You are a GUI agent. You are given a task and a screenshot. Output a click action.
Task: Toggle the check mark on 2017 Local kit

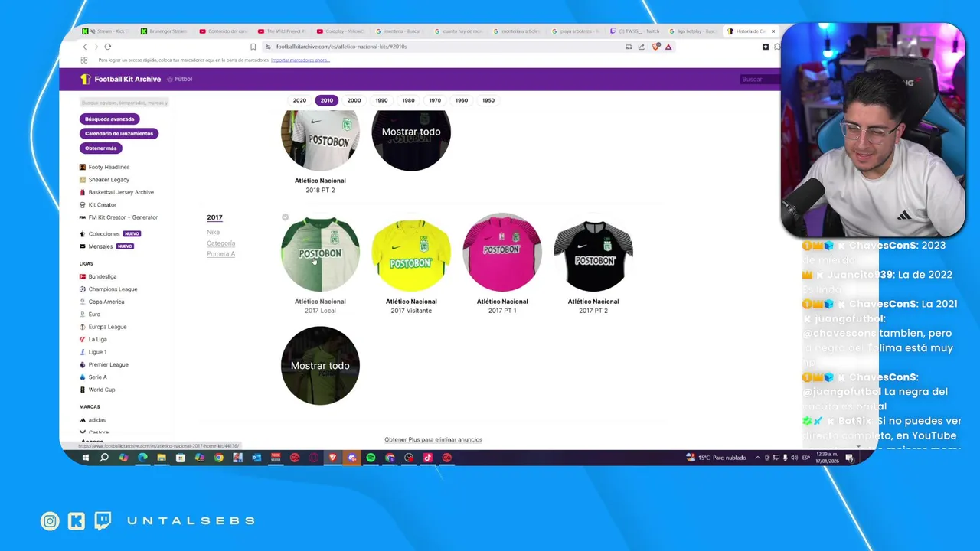pyautogui.click(x=285, y=217)
